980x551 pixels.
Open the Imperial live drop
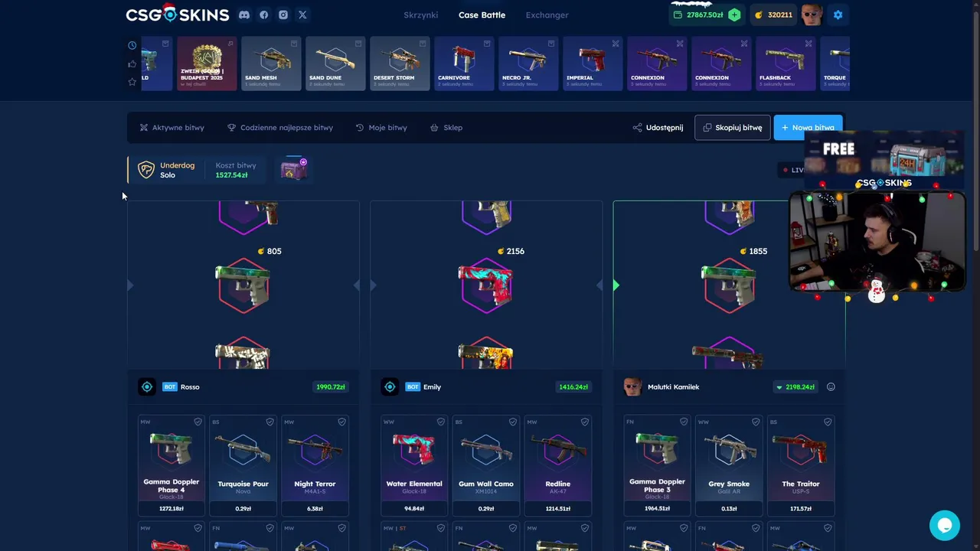tap(593, 64)
